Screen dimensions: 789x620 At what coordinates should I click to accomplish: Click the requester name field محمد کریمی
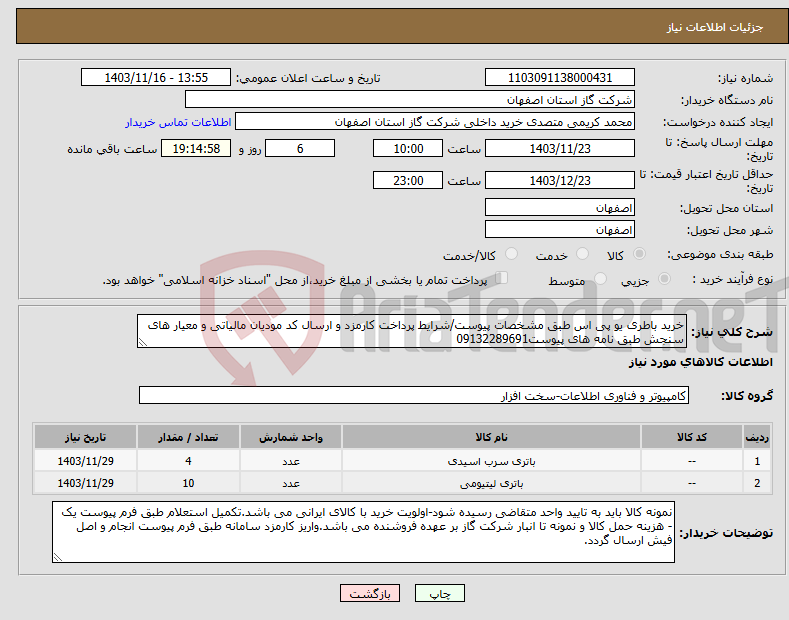point(435,121)
